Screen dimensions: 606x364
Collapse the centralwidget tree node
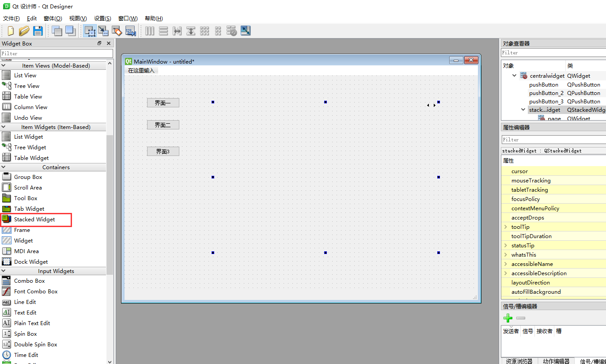(514, 76)
